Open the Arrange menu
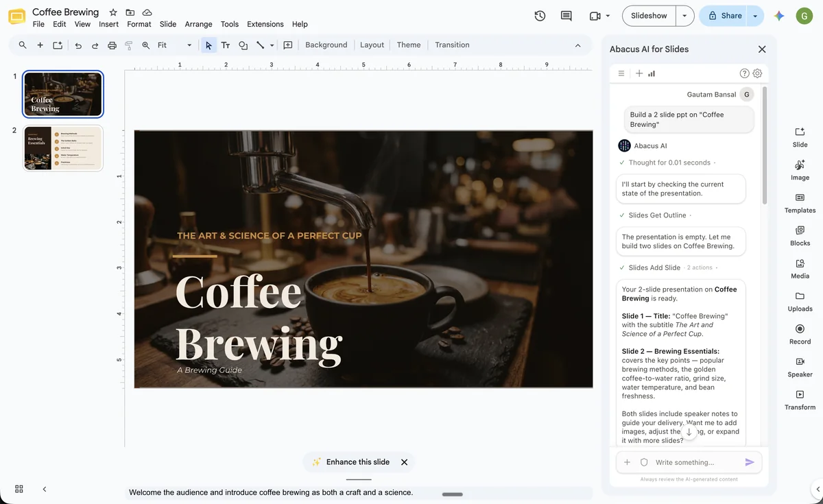823x504 pixels. tap(198, 24)
